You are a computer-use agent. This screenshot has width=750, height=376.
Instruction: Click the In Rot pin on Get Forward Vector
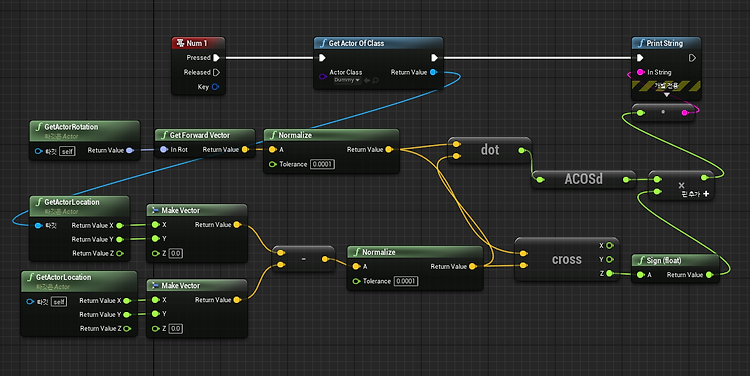coord(164,150)
